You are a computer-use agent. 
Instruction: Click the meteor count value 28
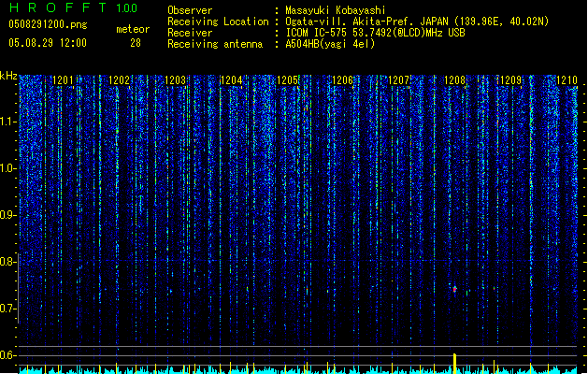coord(136,43)
